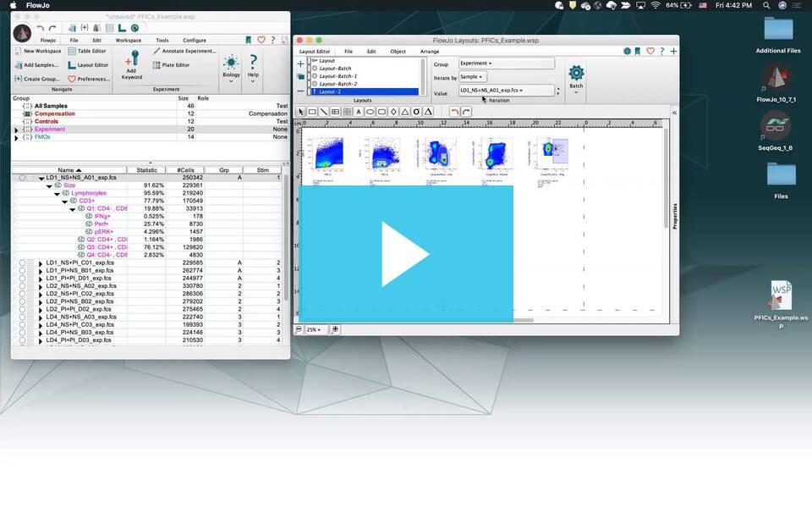Viewport: 812px width, 508px height.
Task: Collapse the Lymphocytes gate node
Action: pos(57,193)
